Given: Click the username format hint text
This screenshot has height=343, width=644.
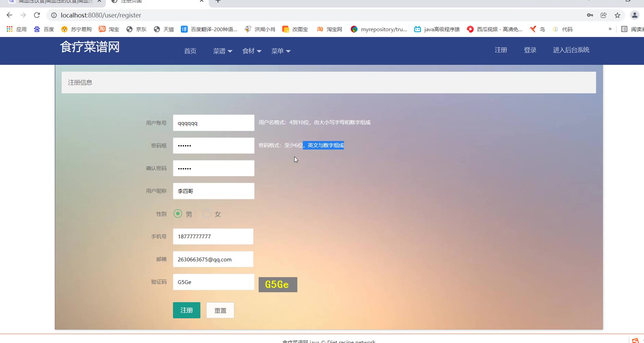Looking at the screenshot, I should tap(314, 122).
